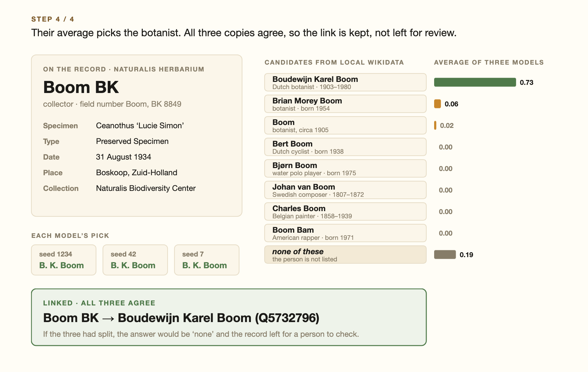Screen dimensions: 588x372
Task: Choose the Bert Boom candidate card
Action: [345, 147]
